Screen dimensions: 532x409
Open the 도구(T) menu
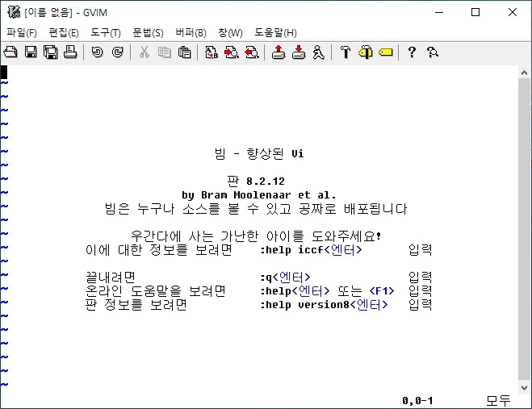(x=106, y=32)
